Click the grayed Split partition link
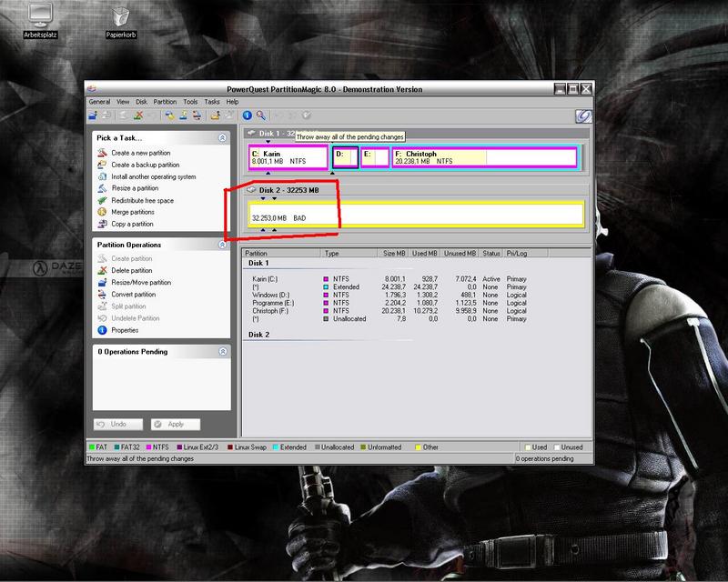The width and height of the screenshot is (728, 582). (x=128, y=306)
